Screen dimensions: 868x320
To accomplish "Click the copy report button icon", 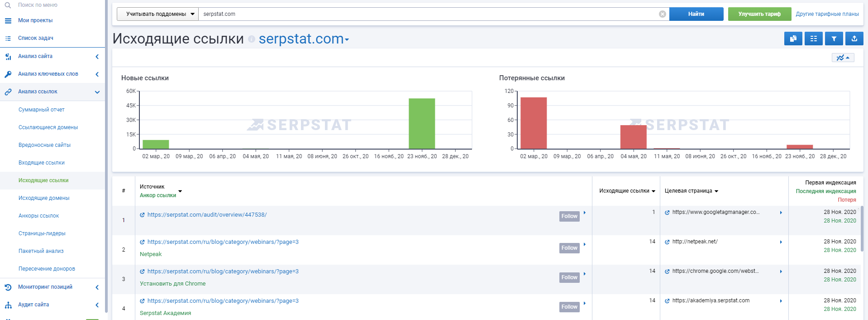I will (793, 39).
